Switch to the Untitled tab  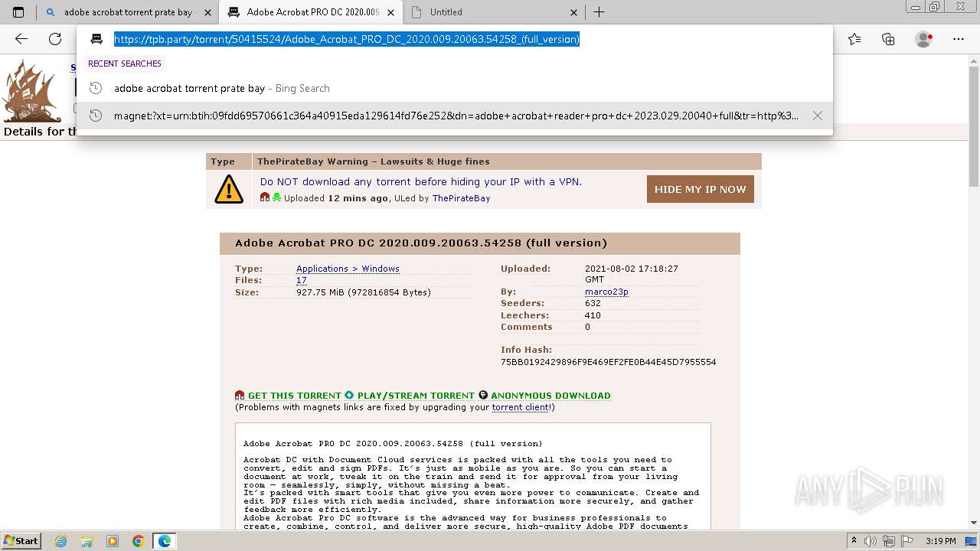pyautogui.click(x=495, y=12)
